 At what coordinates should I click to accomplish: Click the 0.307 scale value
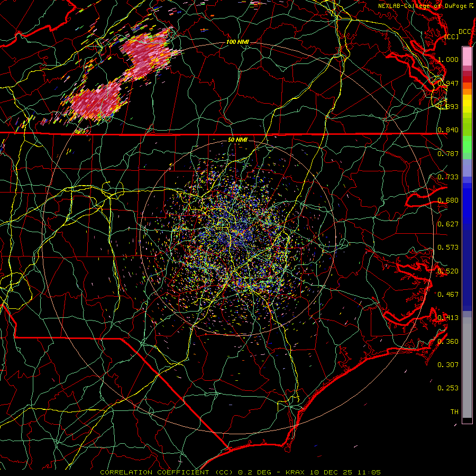pos(448,365)
